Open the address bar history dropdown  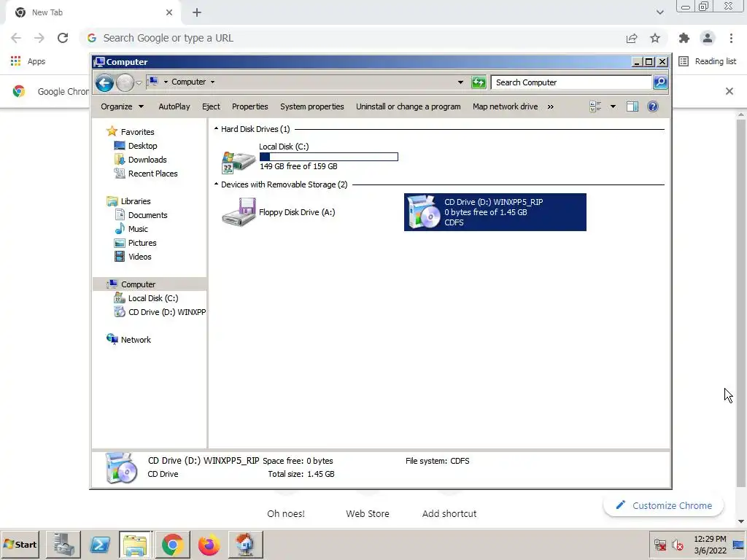coord(460,82)
